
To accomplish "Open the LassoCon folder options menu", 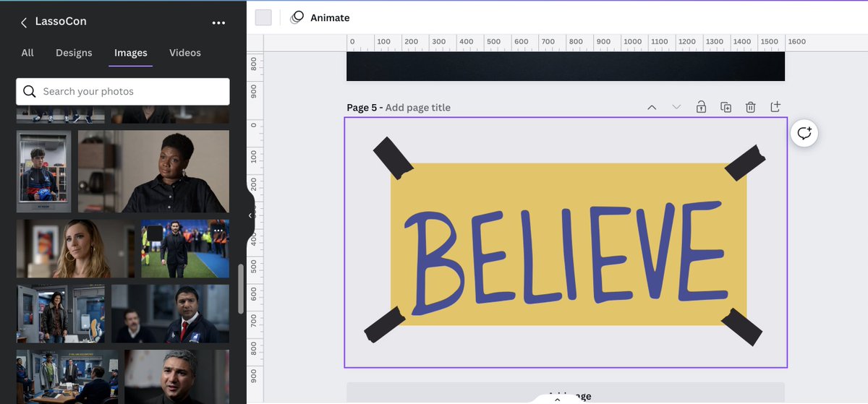I will [x=218, y=22].
